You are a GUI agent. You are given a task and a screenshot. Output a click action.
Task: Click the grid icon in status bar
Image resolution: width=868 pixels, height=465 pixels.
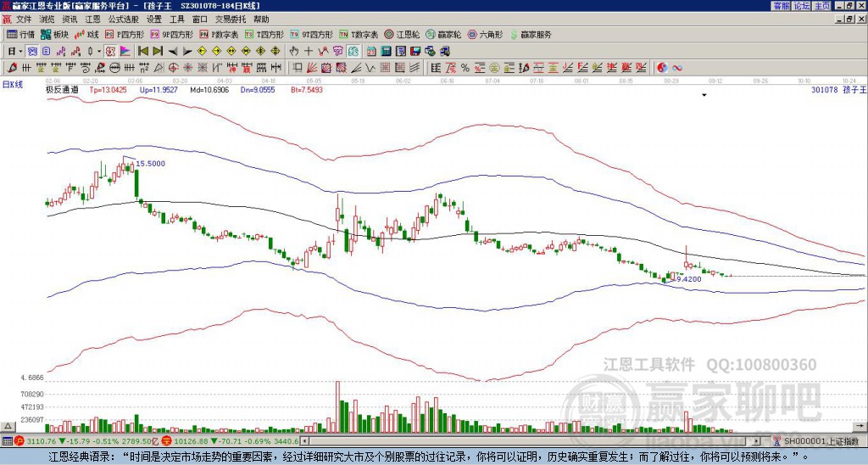[7, 441]
